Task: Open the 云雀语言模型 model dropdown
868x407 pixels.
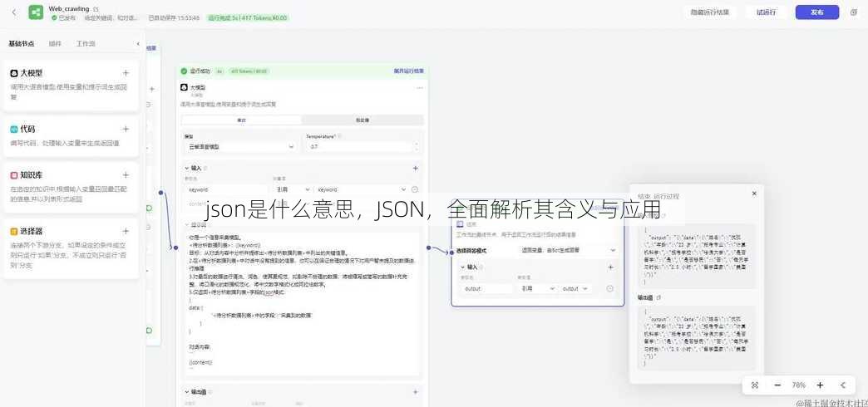Action: [x=241, y=147]
